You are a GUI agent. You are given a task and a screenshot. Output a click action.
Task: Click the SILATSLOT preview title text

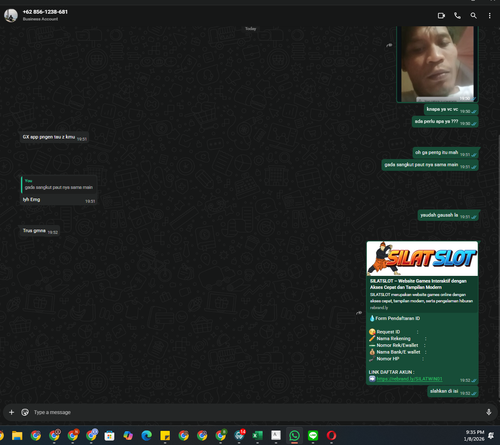(x=418, y=284)
